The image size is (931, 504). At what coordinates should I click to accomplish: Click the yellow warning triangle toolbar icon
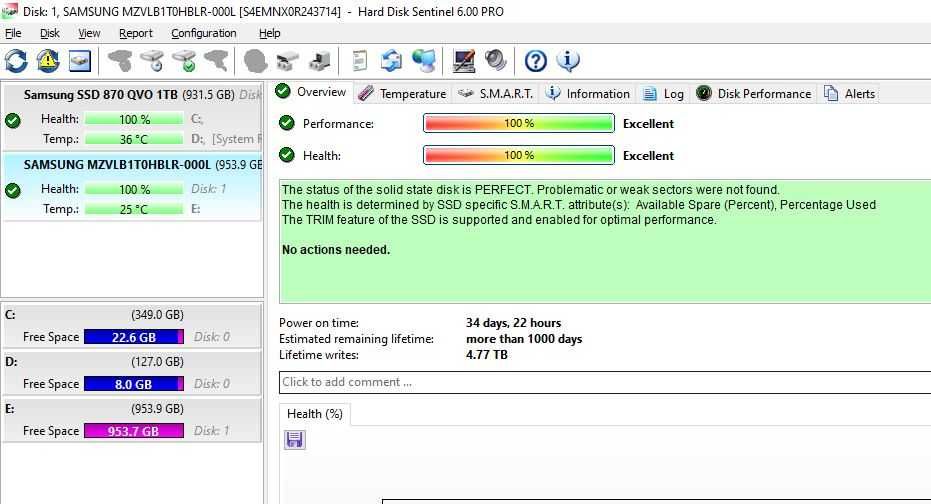coord(48,61)
